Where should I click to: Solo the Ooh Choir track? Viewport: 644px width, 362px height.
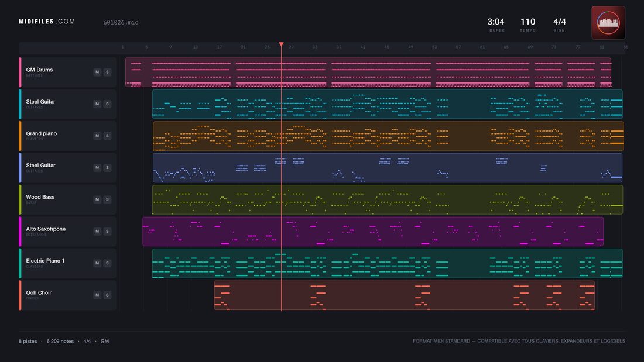click(x=107, y=295)
